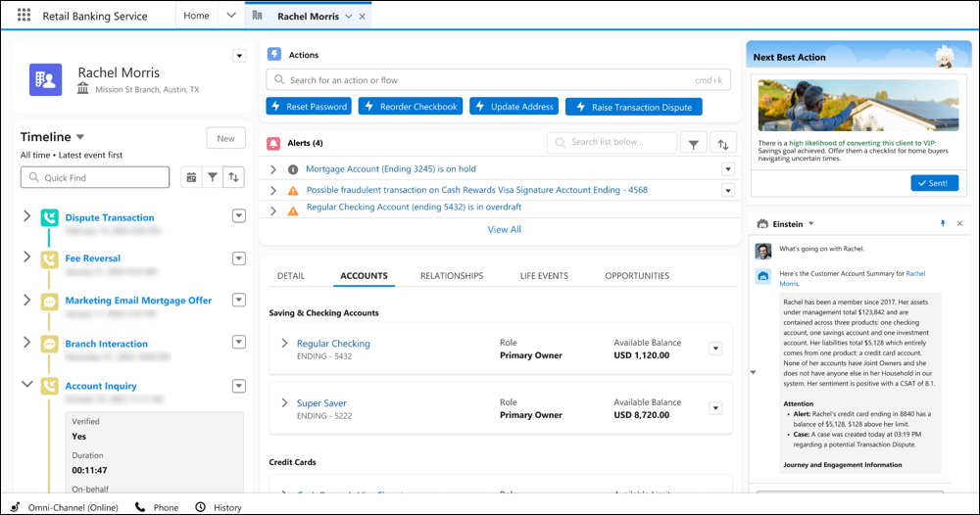Click the Alerts search list field
This screenshot has height=515, width=980.
[x=612, y=142]
